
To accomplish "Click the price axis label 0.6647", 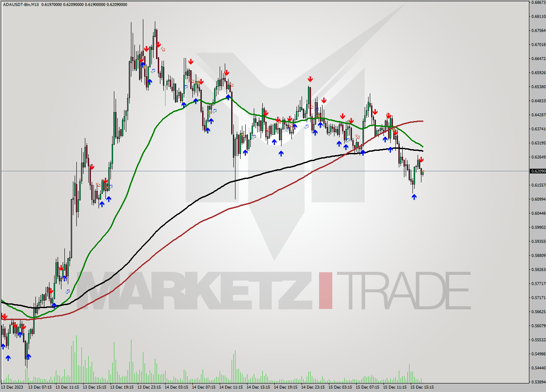I will pos(539,58).
